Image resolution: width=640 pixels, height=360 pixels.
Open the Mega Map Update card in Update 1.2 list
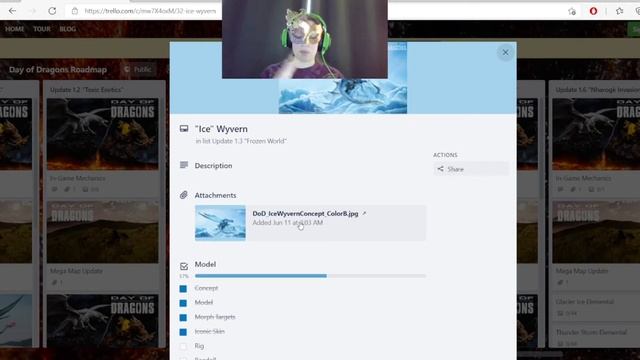click(102, 243)
